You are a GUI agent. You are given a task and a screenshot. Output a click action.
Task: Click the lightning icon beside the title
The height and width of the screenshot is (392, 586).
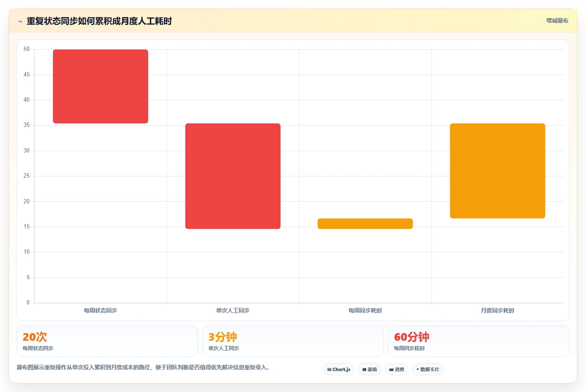pos(20,21)
